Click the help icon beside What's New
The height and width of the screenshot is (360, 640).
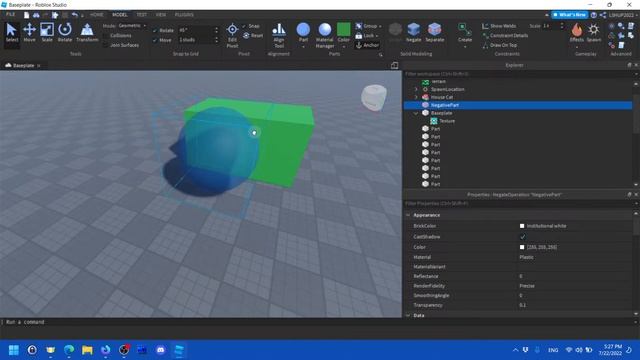point(593,15)
